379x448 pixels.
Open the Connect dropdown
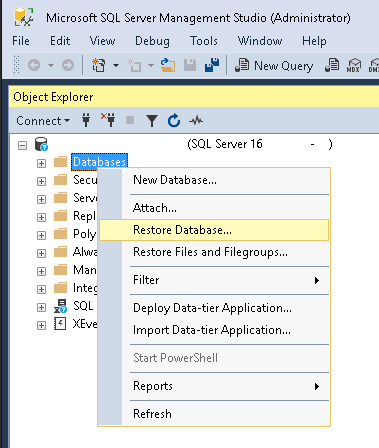coord(43,121)
